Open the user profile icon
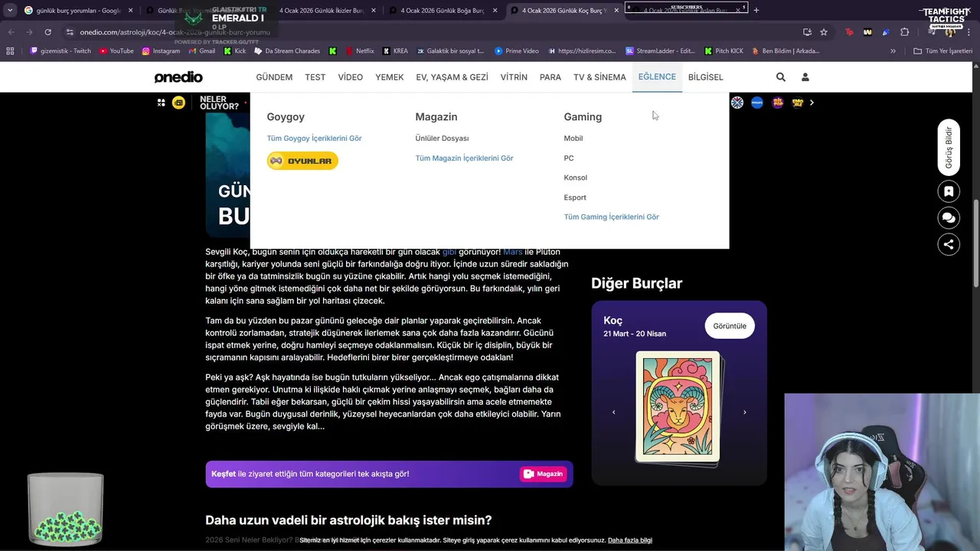The width and height of the screenshot is (980, 551). [805, 77]
